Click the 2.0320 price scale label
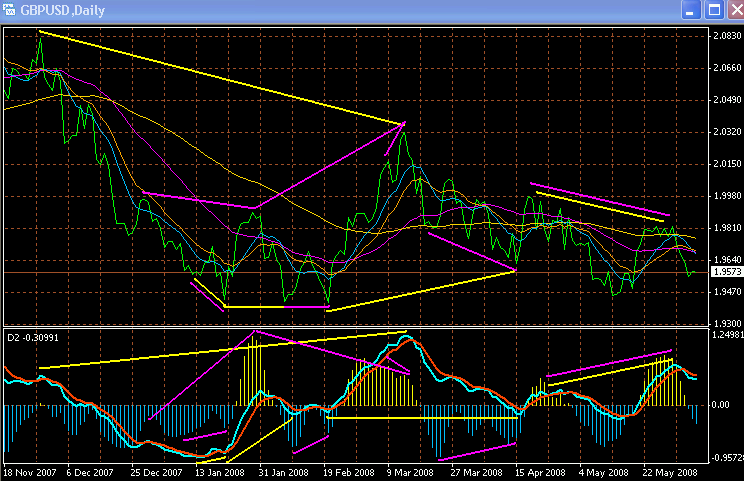 727,131
